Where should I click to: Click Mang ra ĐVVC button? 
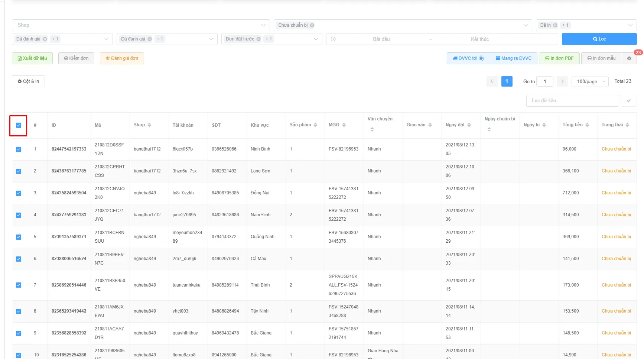click(514, 58)
